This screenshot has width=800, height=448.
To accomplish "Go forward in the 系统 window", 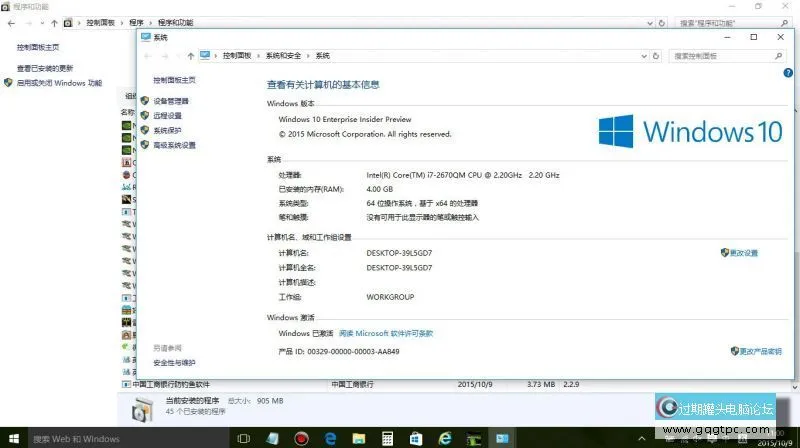I will click(165, 56).
